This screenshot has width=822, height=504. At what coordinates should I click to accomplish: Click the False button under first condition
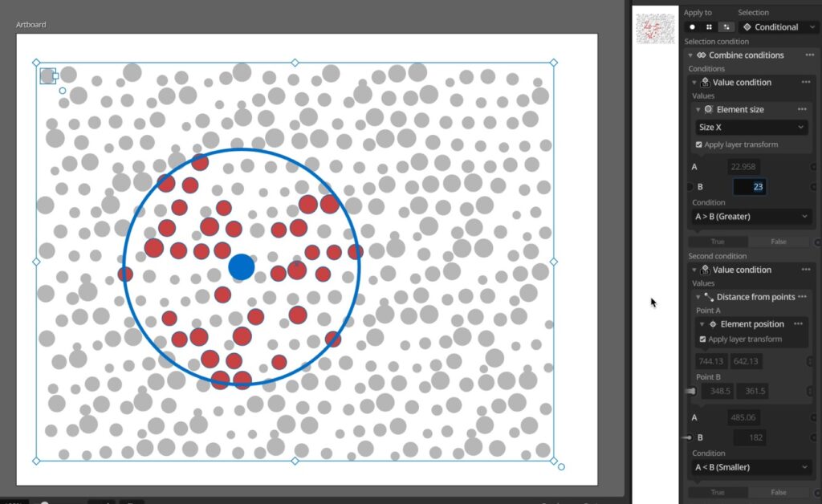click(x=778, y=242)
